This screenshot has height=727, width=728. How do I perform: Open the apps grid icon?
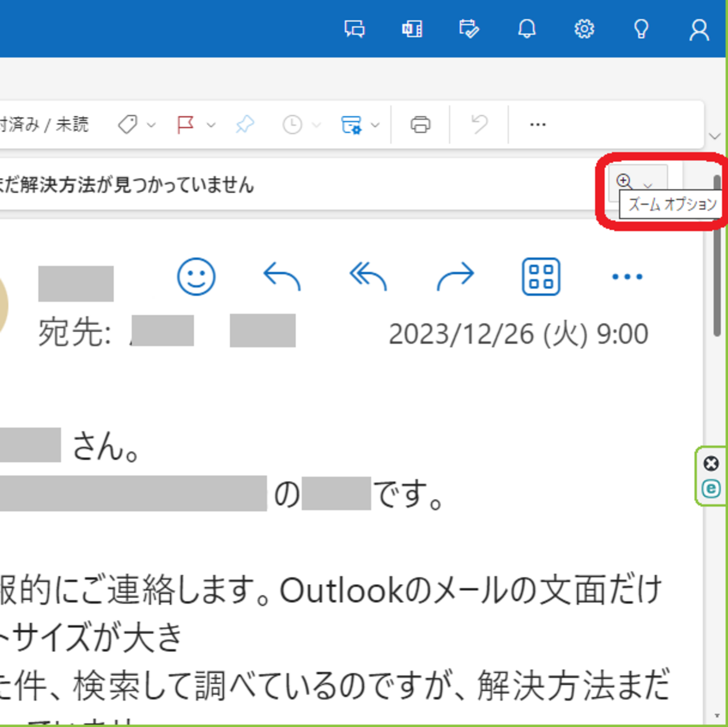click(x=541, y=276)
